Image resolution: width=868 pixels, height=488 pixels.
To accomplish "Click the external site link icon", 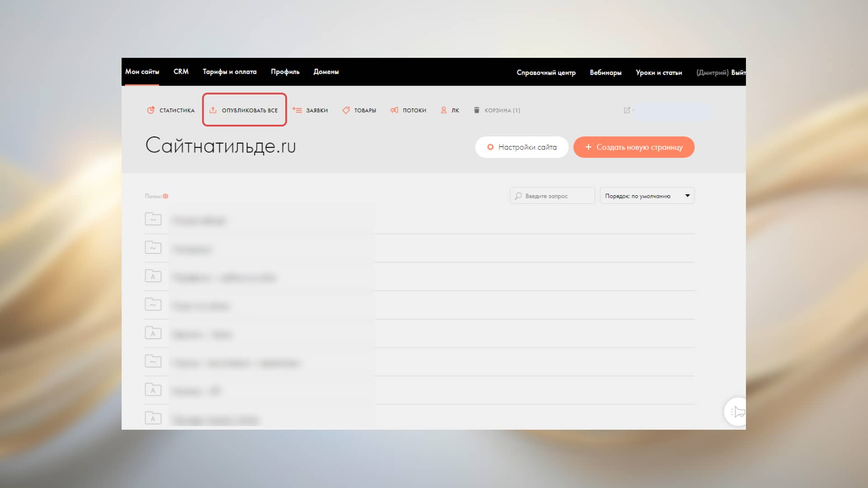I will (x=627, y=110).
